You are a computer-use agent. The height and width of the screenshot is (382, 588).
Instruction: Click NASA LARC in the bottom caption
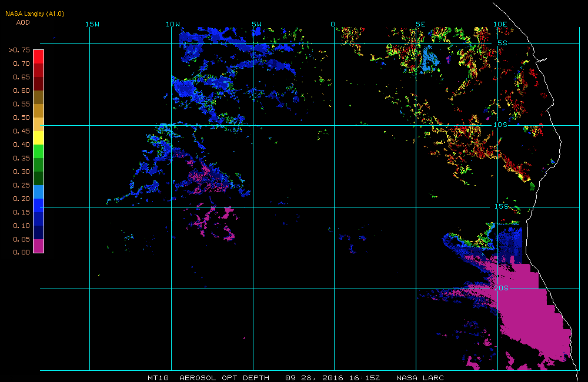(420, 377)
